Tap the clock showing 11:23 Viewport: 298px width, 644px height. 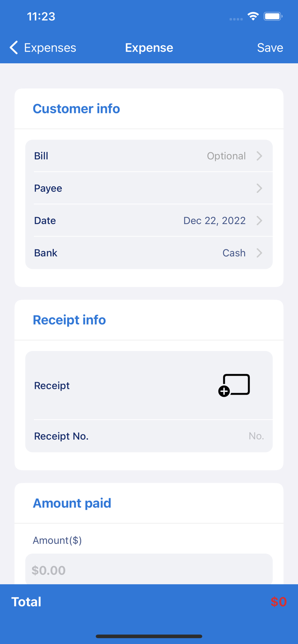pos(41,16)
